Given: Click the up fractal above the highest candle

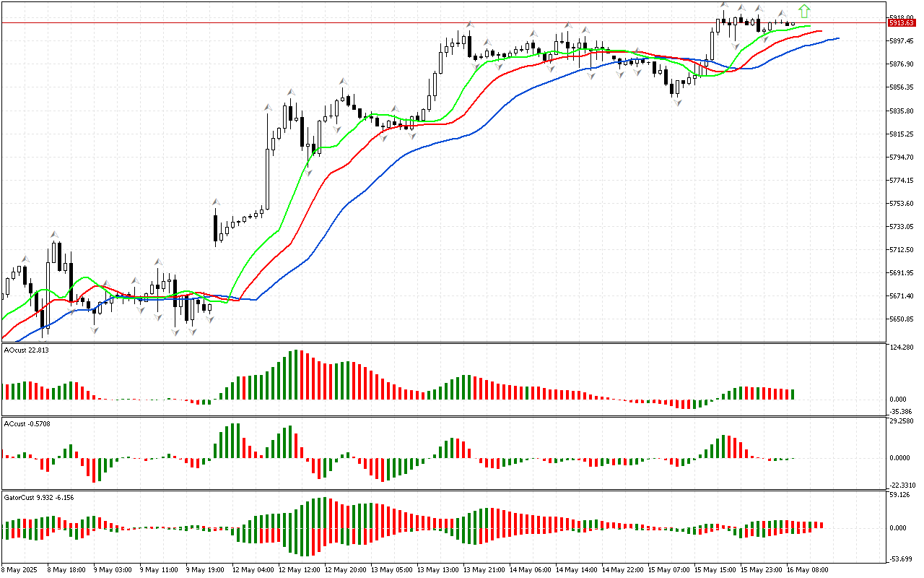Looking at the screenshot, I should point(723,6).
